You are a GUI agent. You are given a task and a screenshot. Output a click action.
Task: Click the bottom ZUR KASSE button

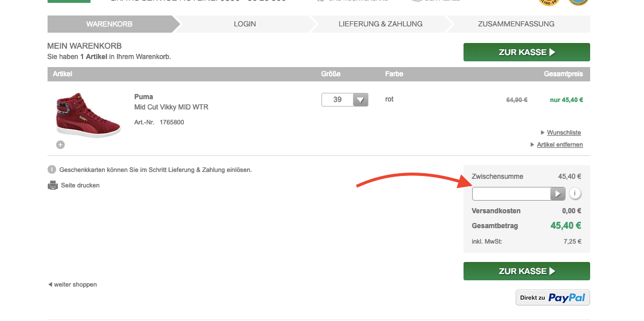pos(527,271)
